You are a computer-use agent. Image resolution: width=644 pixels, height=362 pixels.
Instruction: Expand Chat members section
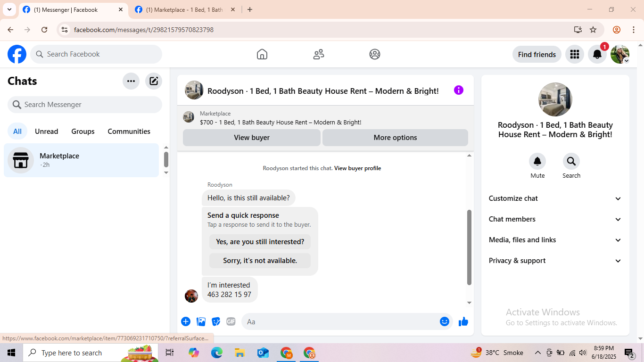click(555, 219)
